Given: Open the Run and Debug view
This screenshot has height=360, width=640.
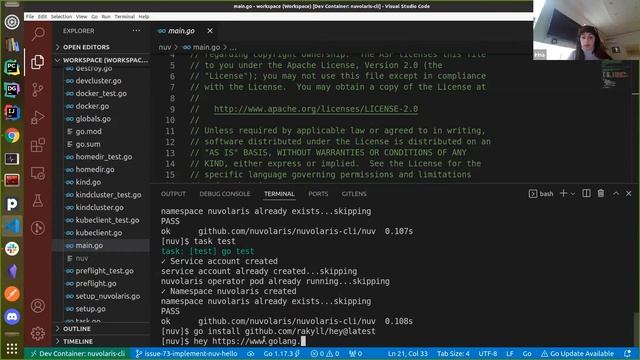Looking at the screenshot, I should coord(38,117).
